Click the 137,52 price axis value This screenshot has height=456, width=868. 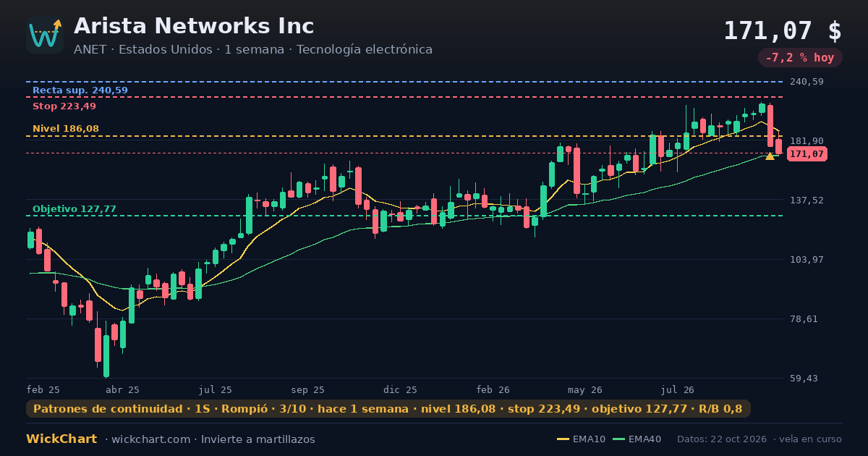[x=807, y=200]
